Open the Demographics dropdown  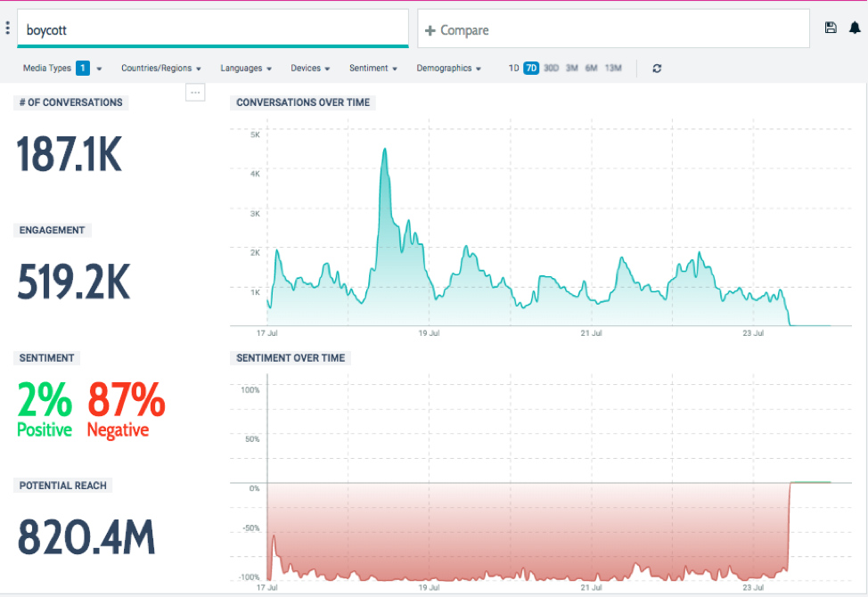449,68
